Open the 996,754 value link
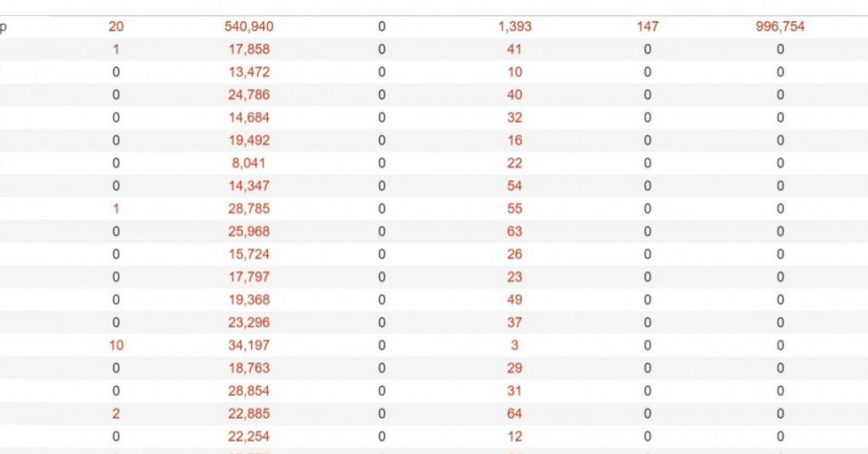The image size is (868, 454). (x=780, y=27)
